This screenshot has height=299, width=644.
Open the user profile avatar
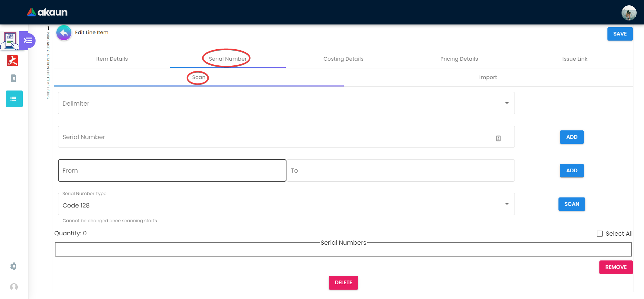(x=629, y=13)
